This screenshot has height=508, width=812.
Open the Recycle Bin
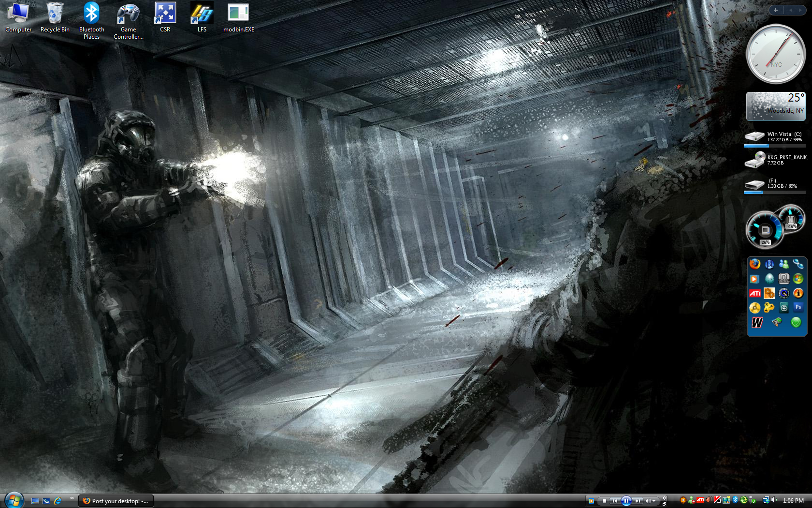55,18
